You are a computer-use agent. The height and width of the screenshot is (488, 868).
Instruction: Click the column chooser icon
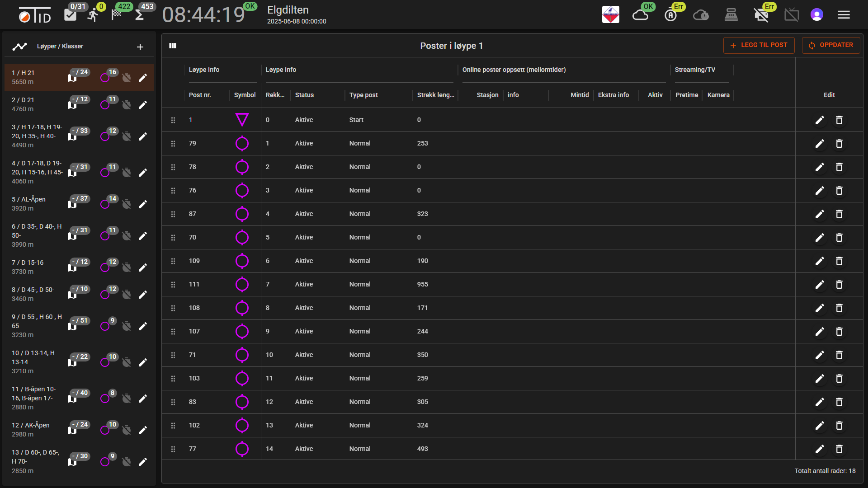[x=173, y=46]
